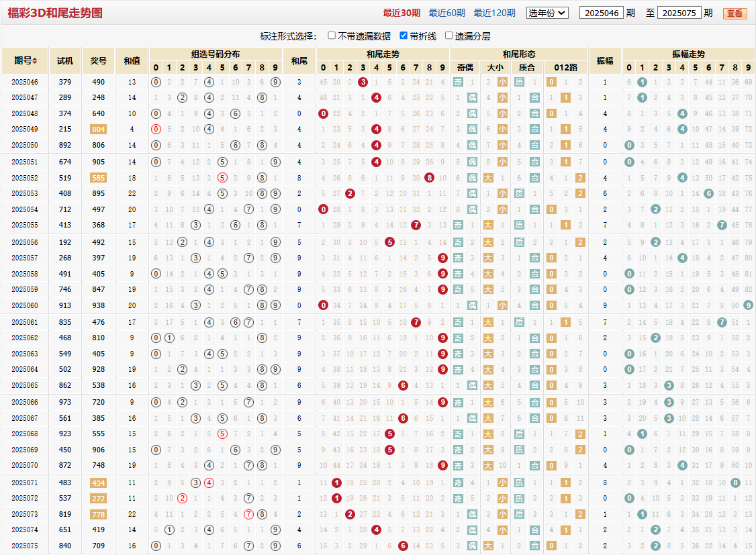756x555 pixels.
Task: Click teal amplitude ball 8 in row 2025071
Action: [x=735, y=483]
